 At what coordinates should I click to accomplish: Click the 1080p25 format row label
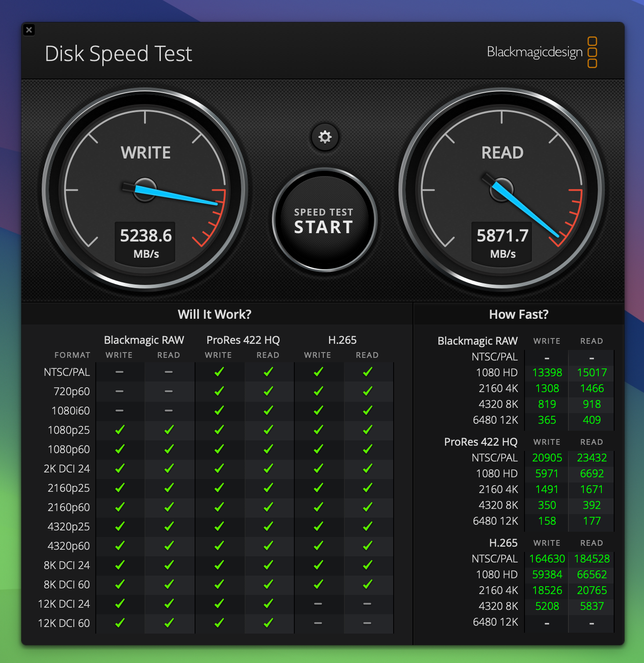click(69, 430)
